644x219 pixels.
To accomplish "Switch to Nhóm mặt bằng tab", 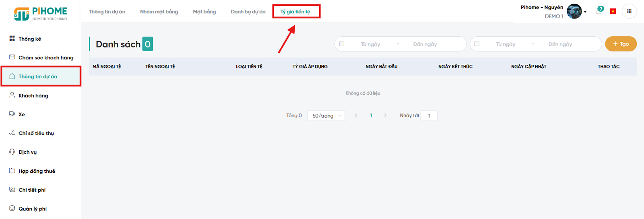I will pyautogui.click(x=159, y=12).
